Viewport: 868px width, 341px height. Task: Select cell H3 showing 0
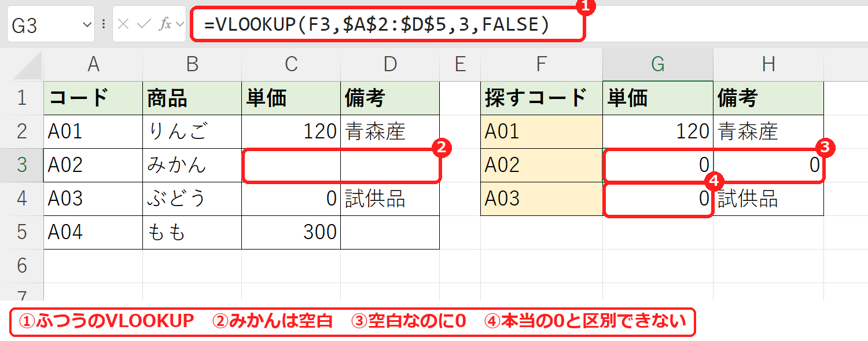[768, 165]
